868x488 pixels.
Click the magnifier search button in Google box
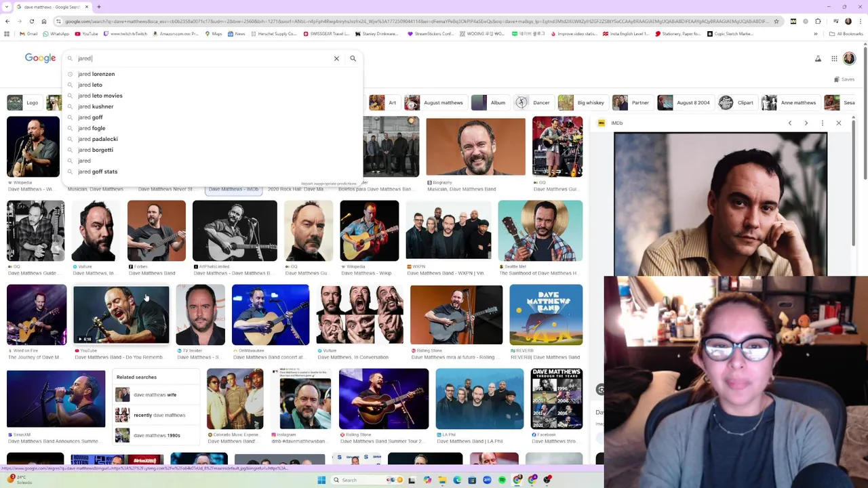(x=353, y=58)
